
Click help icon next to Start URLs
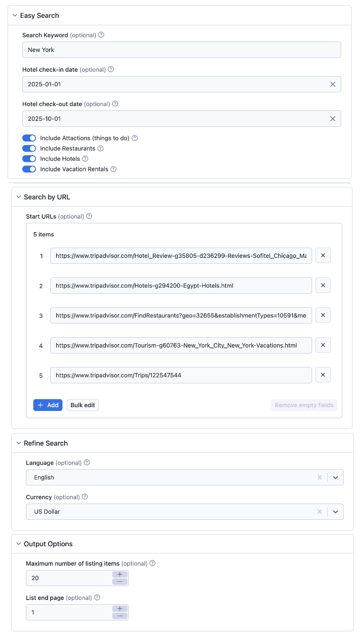pos(89,216)
